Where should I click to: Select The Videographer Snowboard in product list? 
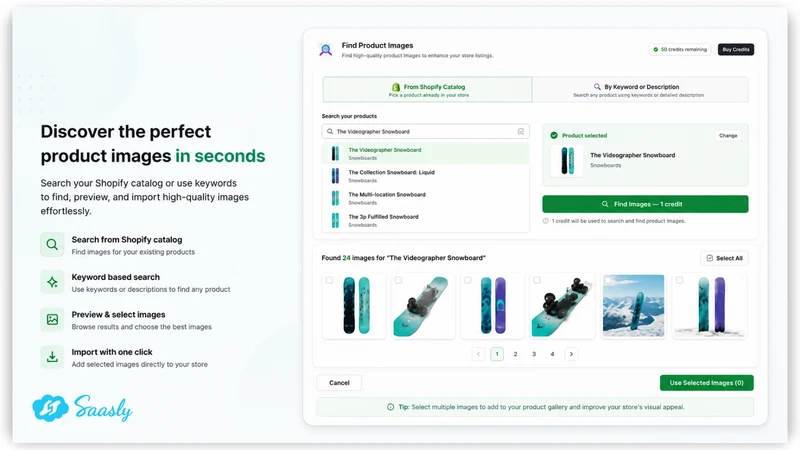click(x=426, y=154)
